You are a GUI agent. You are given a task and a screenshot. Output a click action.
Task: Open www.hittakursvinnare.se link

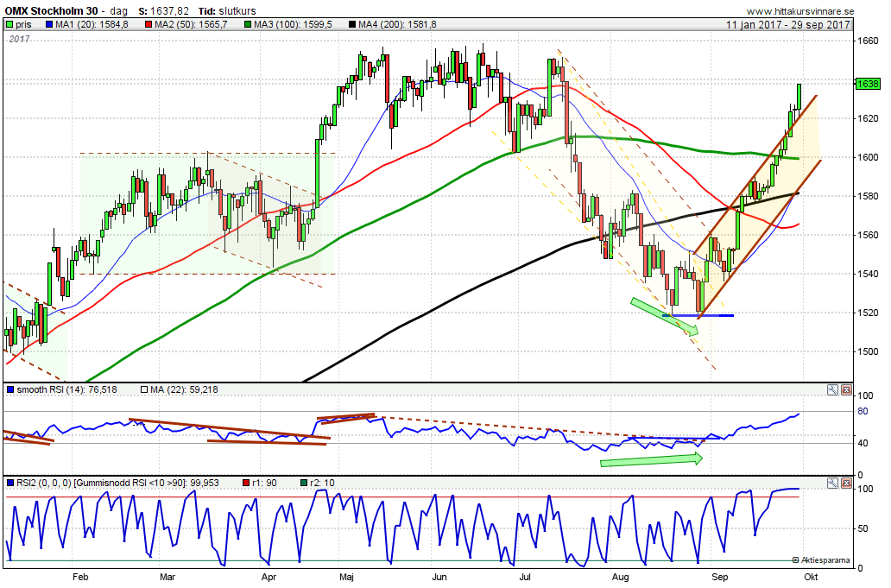coord(800,11)
